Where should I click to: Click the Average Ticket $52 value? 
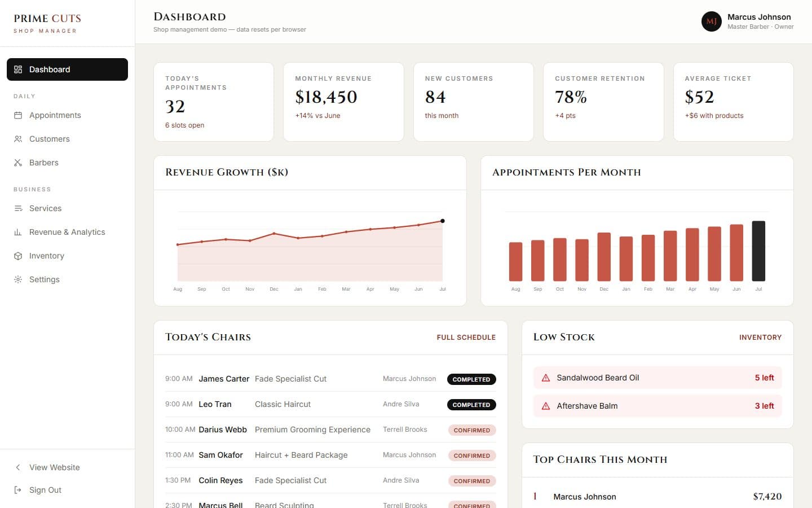pos(699,97)
